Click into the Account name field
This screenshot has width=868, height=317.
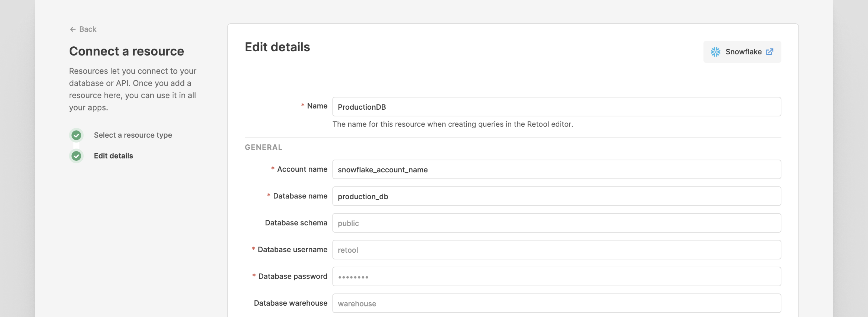click(x=556, y=169)
